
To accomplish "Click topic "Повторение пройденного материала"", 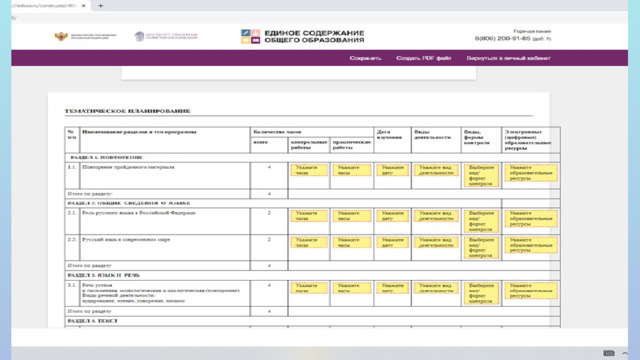I will click(x=128, y=167).
